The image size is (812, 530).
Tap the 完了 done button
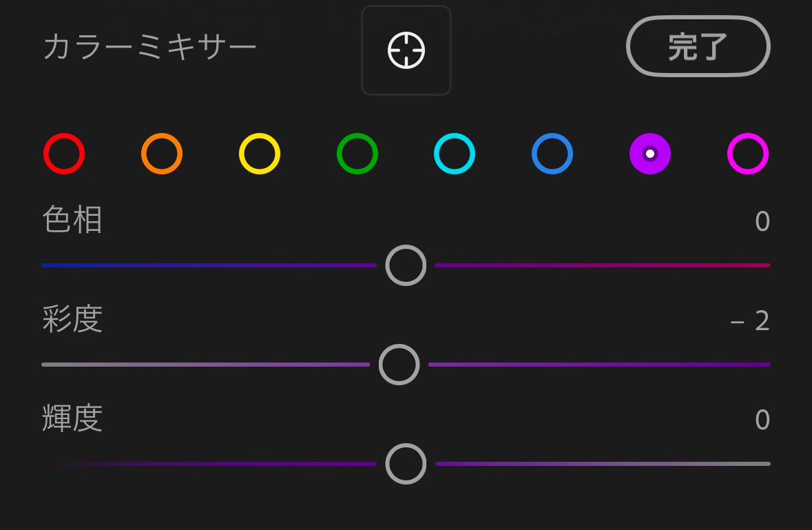pyautogui.click(x=698, y=46)
